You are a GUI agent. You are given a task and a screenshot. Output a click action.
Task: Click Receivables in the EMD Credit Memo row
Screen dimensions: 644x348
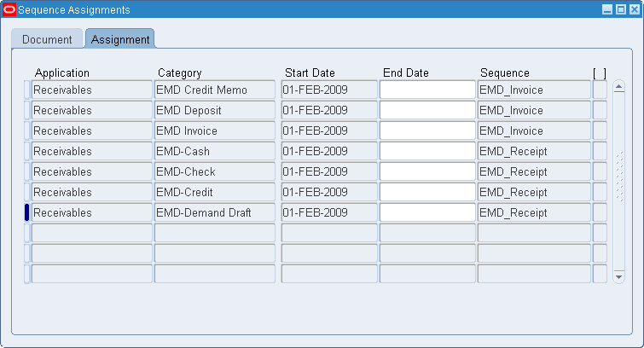91,90
